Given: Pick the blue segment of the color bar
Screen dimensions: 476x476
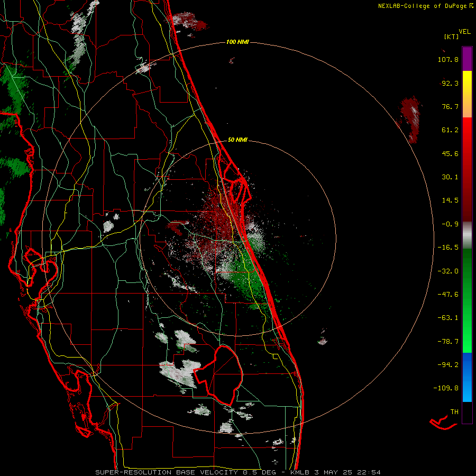Looking at the screenshot, I should coord(467,377).
